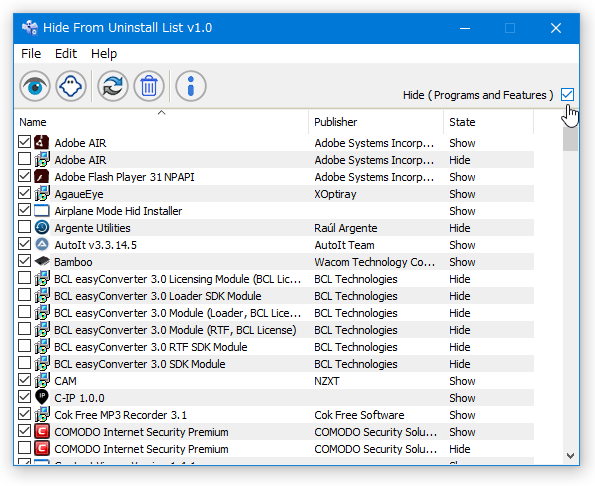Check BCL easyConverter 3.0 SDK Module checkbox
595x486 pixels.
click(x=25, y=363)
